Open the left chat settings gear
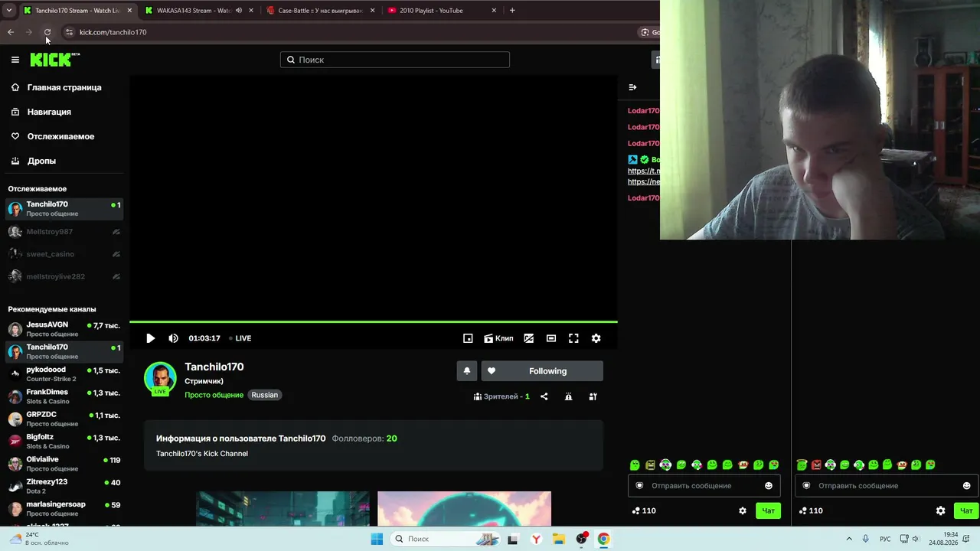 point(742,510)
